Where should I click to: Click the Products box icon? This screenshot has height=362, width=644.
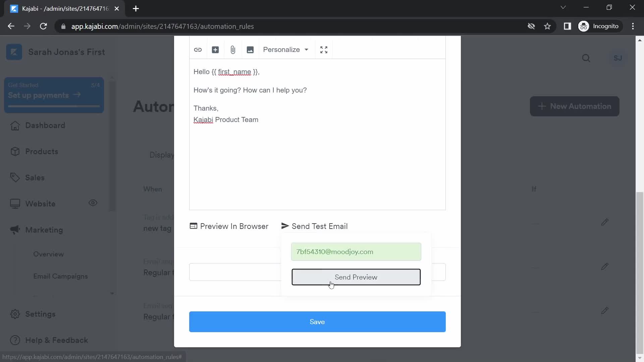point(15,152)
